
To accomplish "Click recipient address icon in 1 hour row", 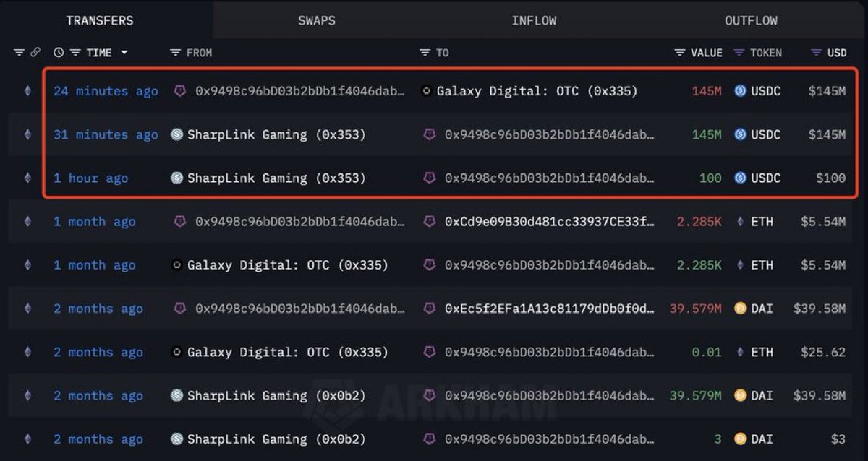I will pyautogui.click(x=429, y=178).
